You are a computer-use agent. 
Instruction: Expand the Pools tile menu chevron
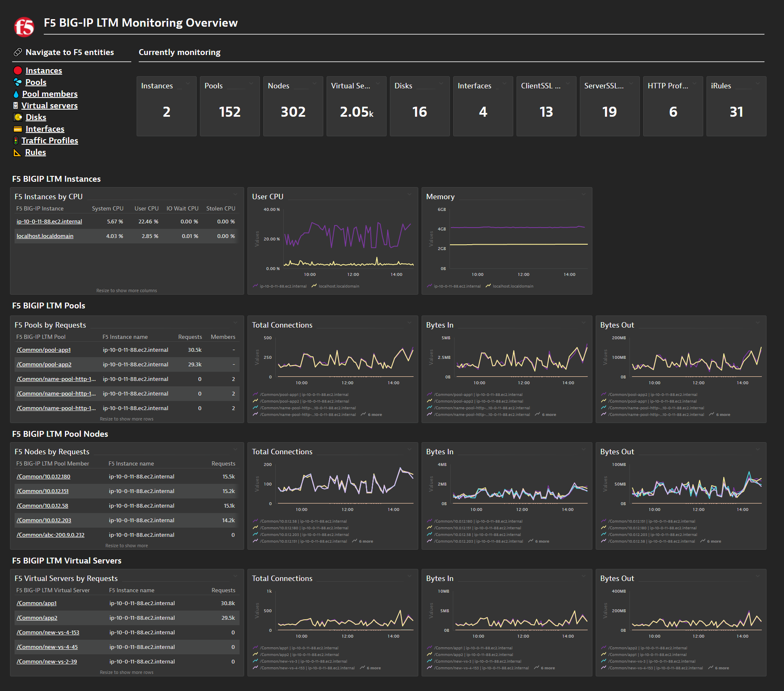251,83
